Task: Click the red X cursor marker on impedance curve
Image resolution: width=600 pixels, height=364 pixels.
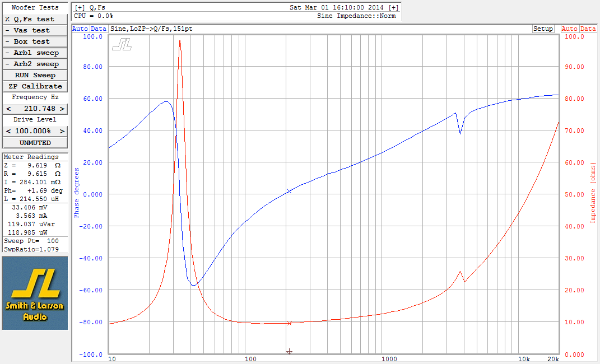Action: pos(289,323)
